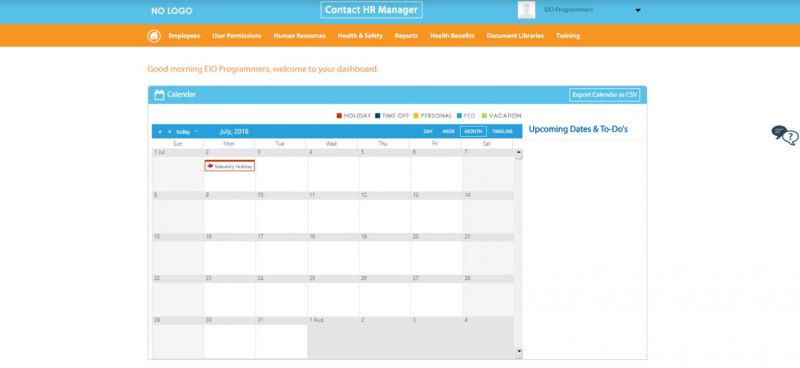Click the Holiday red color legend swatch
Screen dimensions: 800x368
(x=339, y=116)
